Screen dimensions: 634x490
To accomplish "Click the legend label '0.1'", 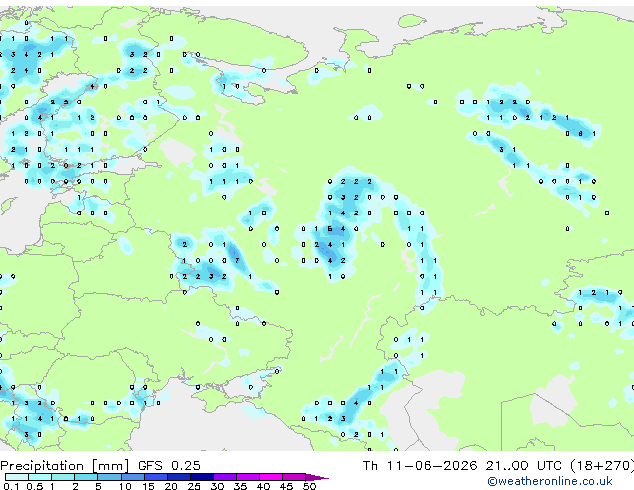I will pos(11,486).
